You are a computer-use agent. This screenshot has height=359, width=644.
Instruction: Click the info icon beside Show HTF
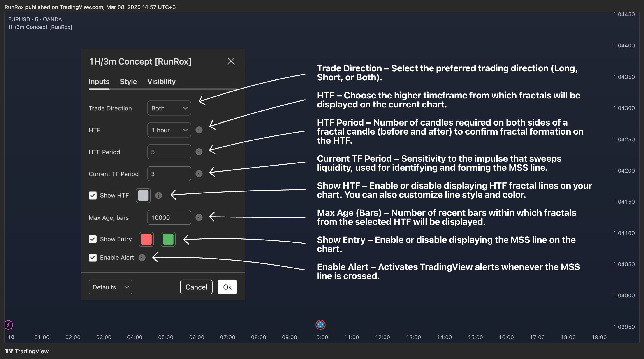(x=158, y=195)
